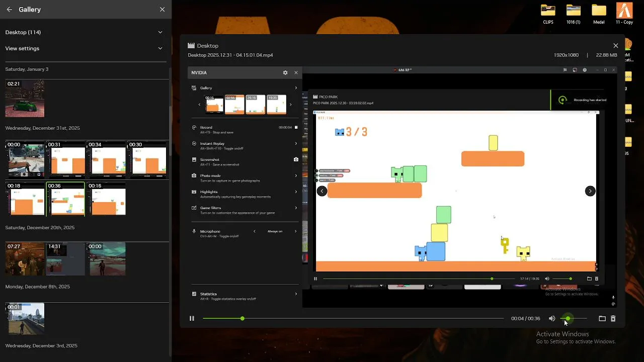Click the 1920x1080 resolution text
This screenshot has height=362, width=644.
[x=566, y=55]
